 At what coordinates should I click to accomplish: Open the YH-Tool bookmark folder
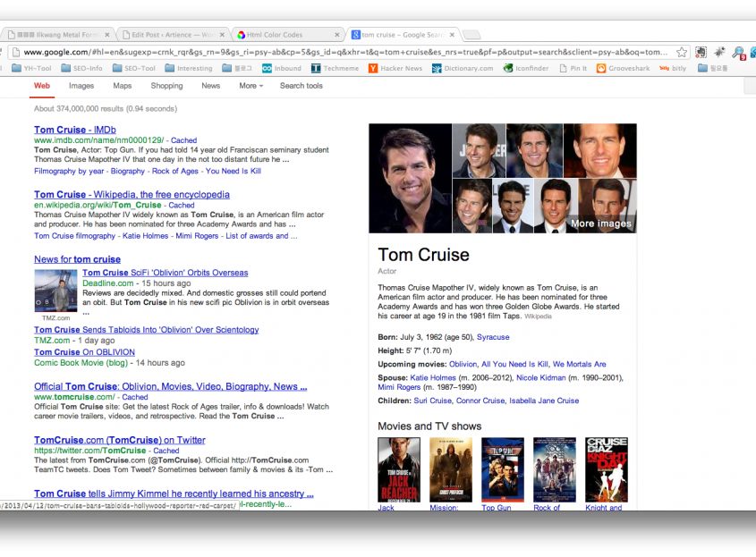(31, 69)
